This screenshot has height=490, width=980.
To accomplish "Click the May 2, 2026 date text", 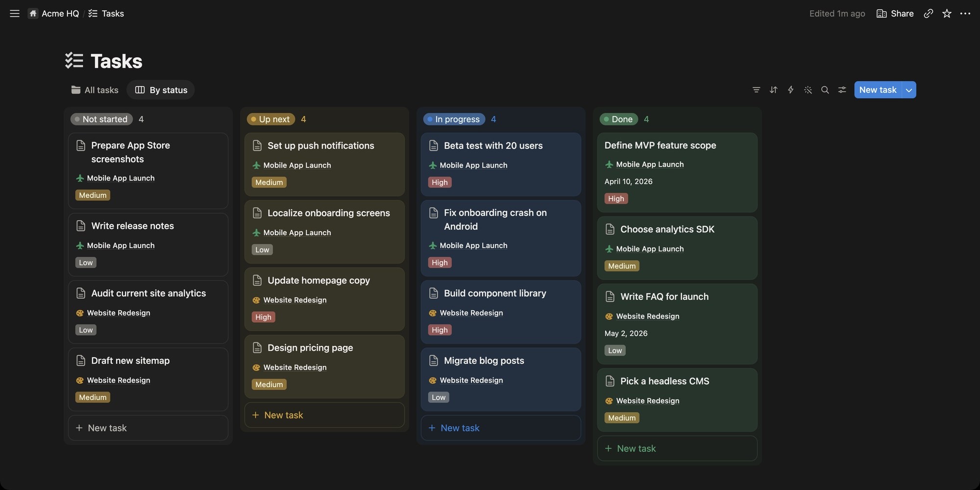I will click(626, 333).
